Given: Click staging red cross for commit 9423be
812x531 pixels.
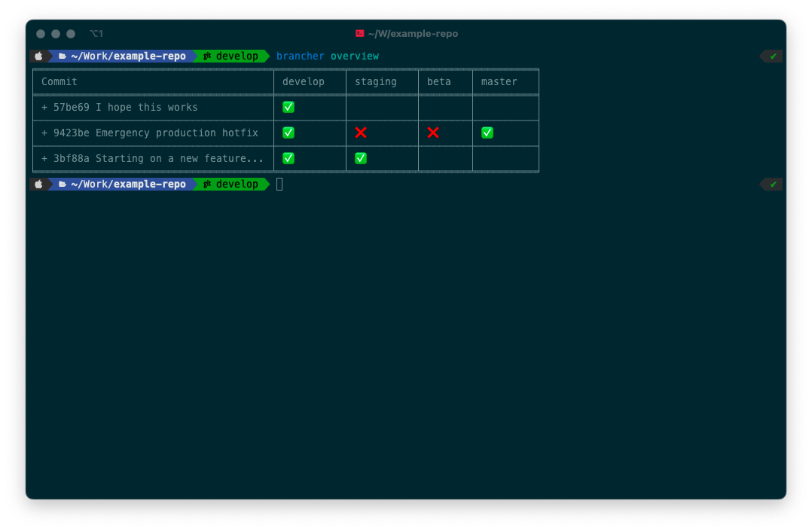Looking at the screenshot, I should click(x=361, y=133).
